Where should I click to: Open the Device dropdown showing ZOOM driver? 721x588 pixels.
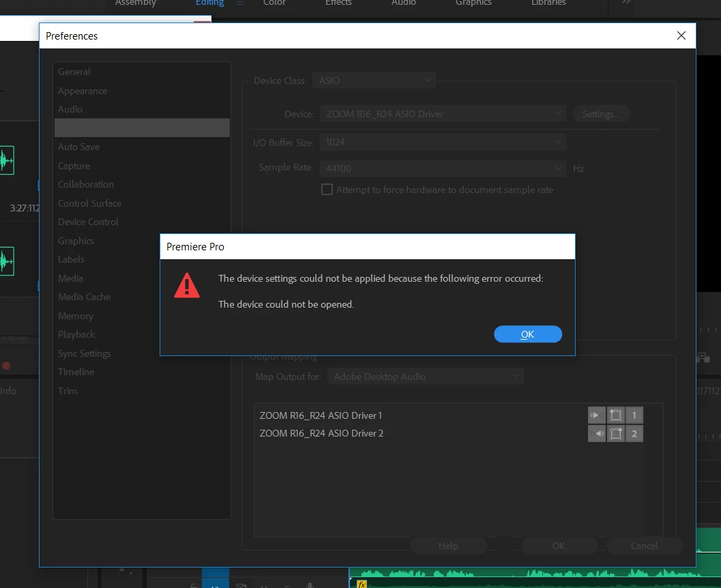click(443, 113)
